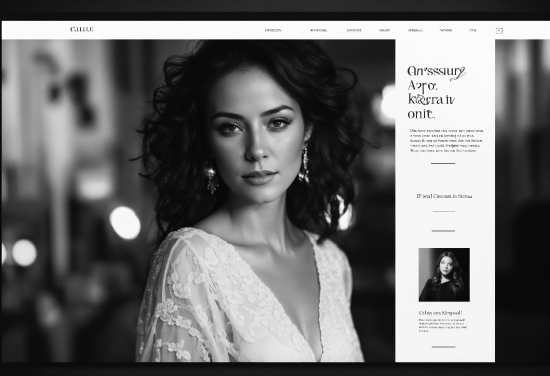This screenshot has width=550, height=376.
Task: Click the site logo in the header
Action: [x=82, y=29]
